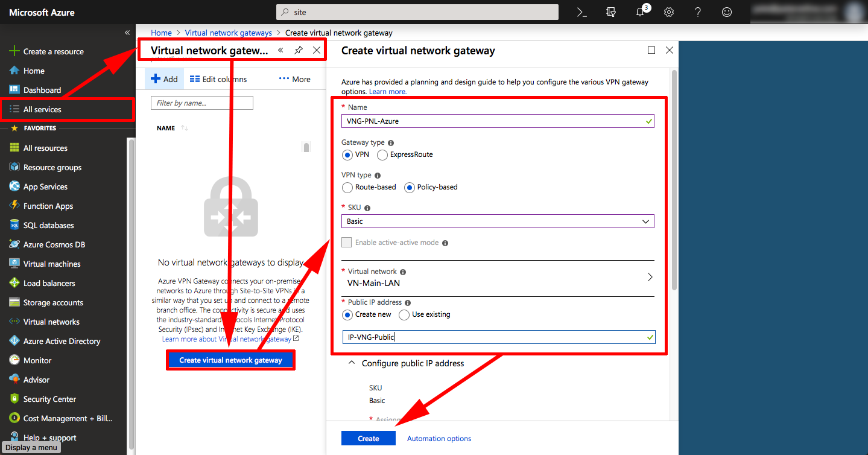
Task: Select Policy-based VPN type
Action: pyautogui.click(x=409, y=187)
